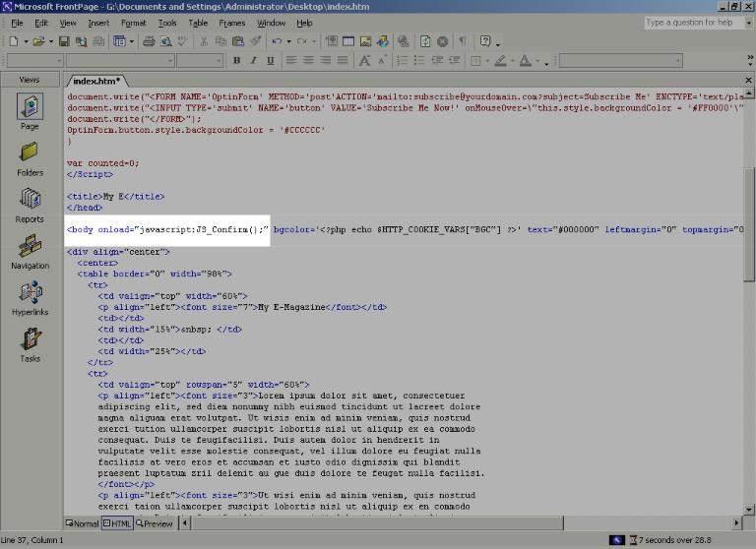Toggle Bold formatting
The image size is (756, 549).
(236, 61)
